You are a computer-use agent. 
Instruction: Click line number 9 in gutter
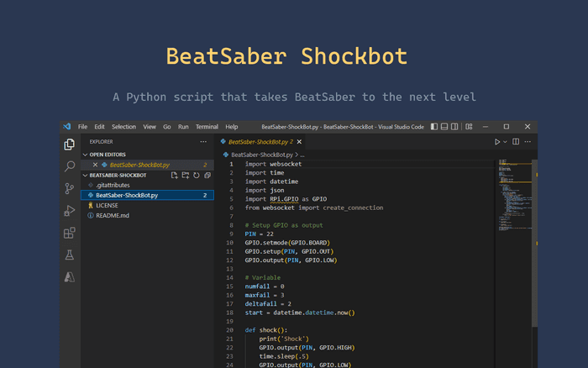coord(231,234)
